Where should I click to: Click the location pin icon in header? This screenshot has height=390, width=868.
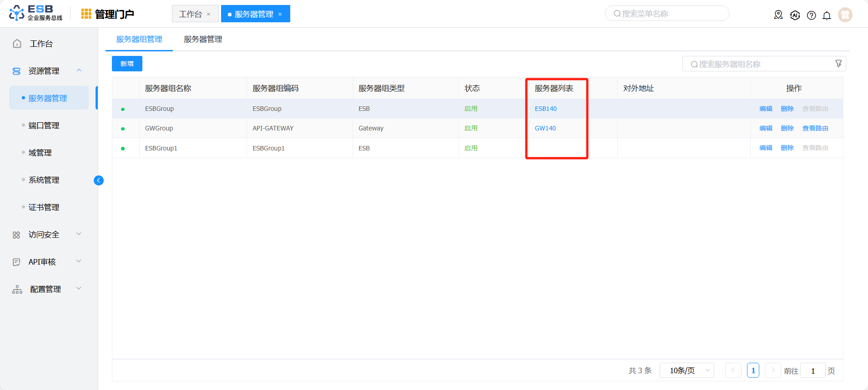tap(778, 15)
